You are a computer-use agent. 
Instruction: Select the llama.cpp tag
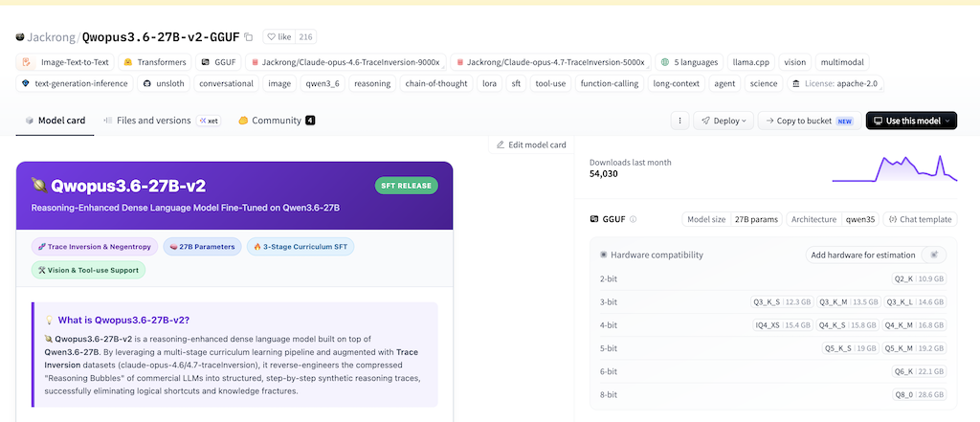[752, 62]
